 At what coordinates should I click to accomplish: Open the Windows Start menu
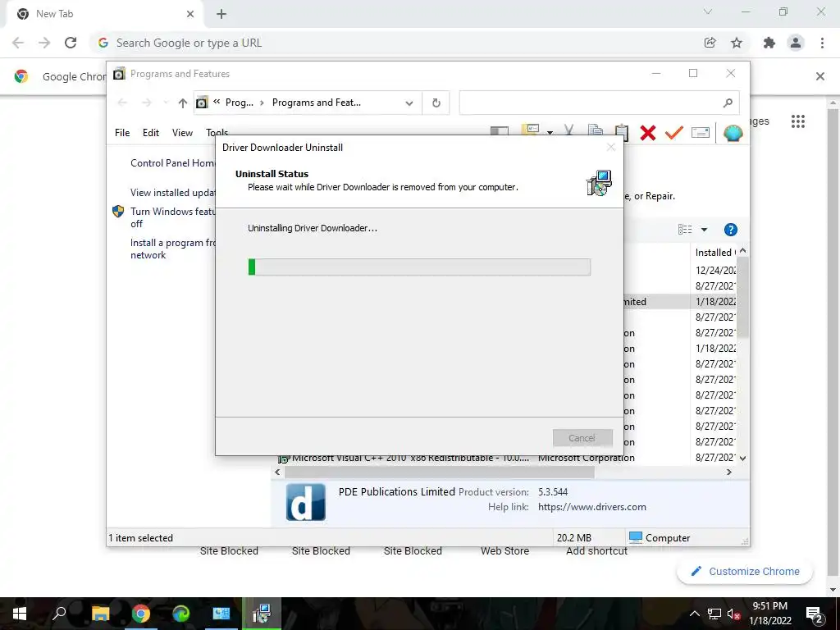coord(20,614)
